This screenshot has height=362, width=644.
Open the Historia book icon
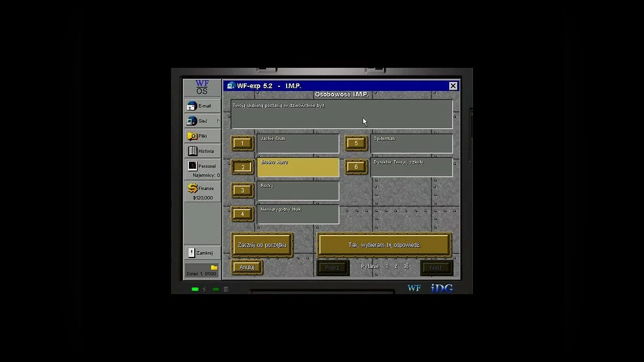(192, 151)
